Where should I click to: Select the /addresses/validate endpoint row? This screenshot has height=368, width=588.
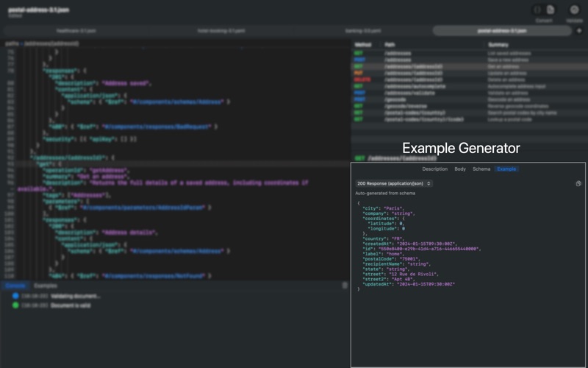(470, 93)
